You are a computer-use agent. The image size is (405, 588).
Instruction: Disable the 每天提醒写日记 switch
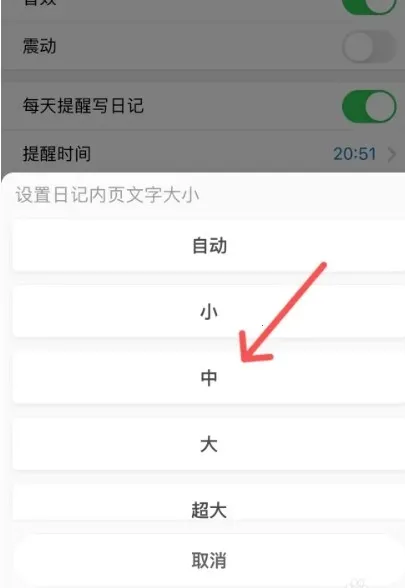click(x=369, y=106)
